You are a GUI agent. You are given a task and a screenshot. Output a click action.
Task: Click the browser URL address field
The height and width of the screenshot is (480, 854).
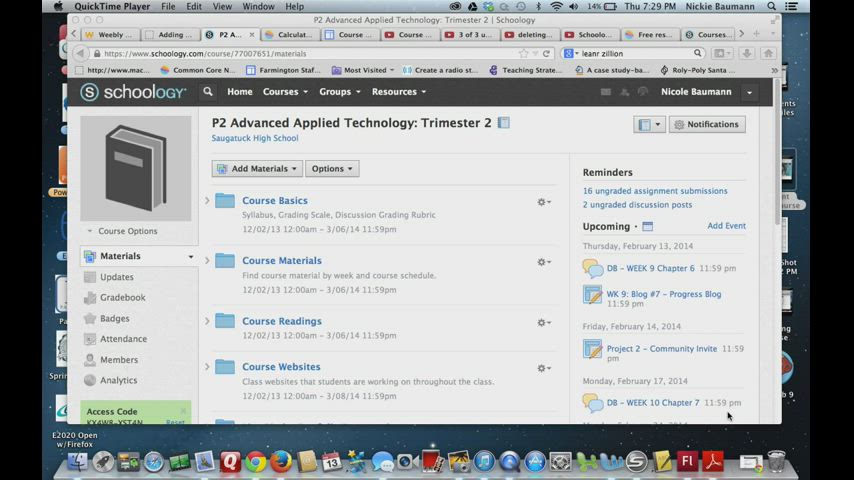tap(300, 54)
